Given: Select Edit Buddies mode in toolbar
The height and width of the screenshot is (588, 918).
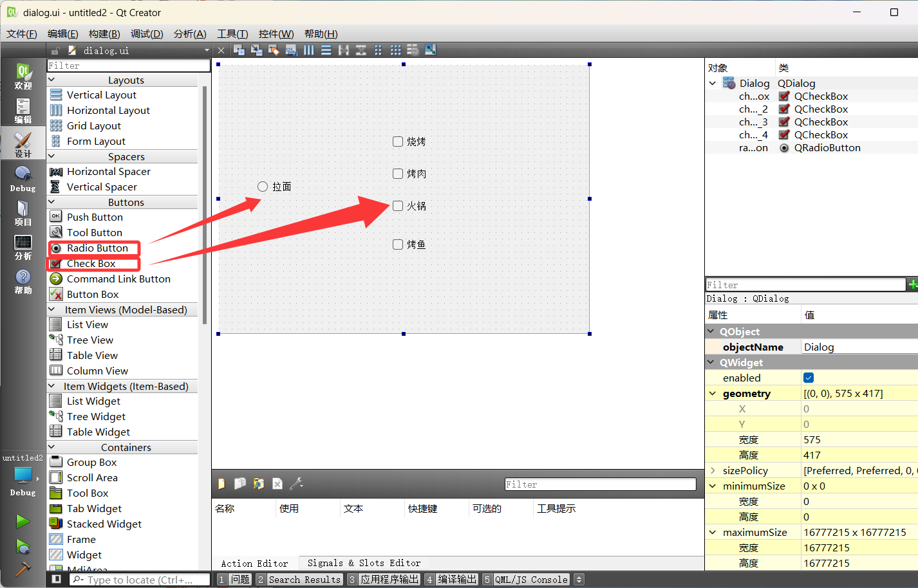Looking at the screenshot, I should (274, 50).
